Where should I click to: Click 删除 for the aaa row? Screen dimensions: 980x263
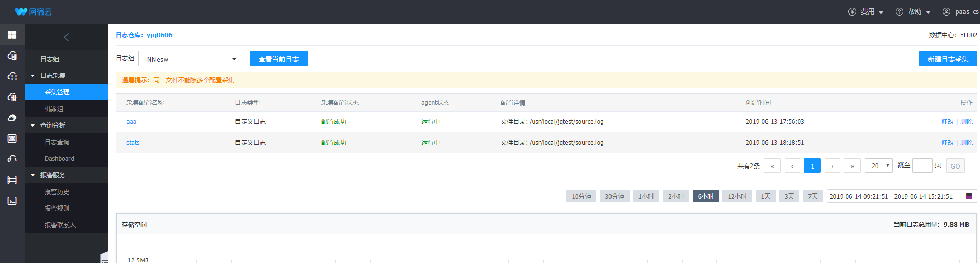click(967, 121)
